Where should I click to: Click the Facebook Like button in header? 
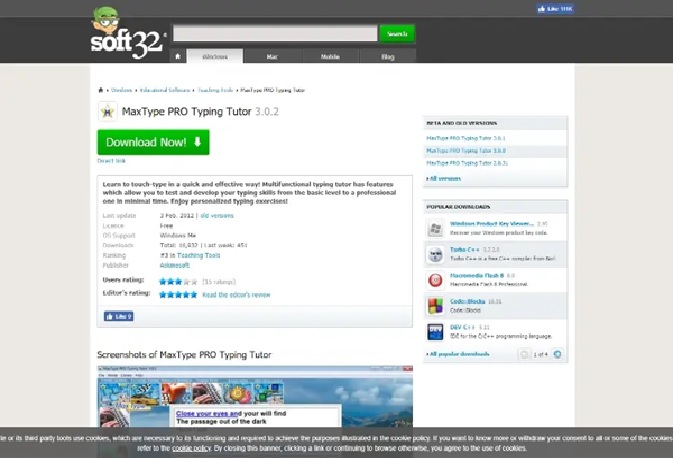[555, 9]
